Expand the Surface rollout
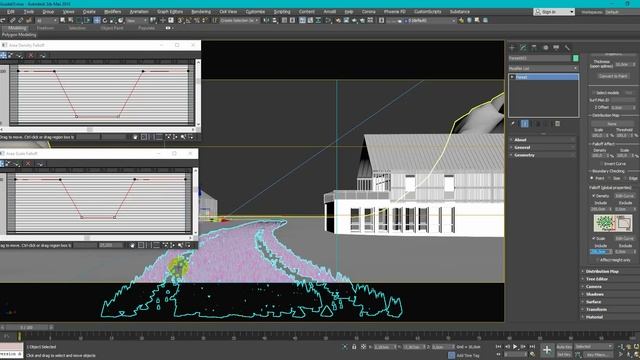 point(610,302)
